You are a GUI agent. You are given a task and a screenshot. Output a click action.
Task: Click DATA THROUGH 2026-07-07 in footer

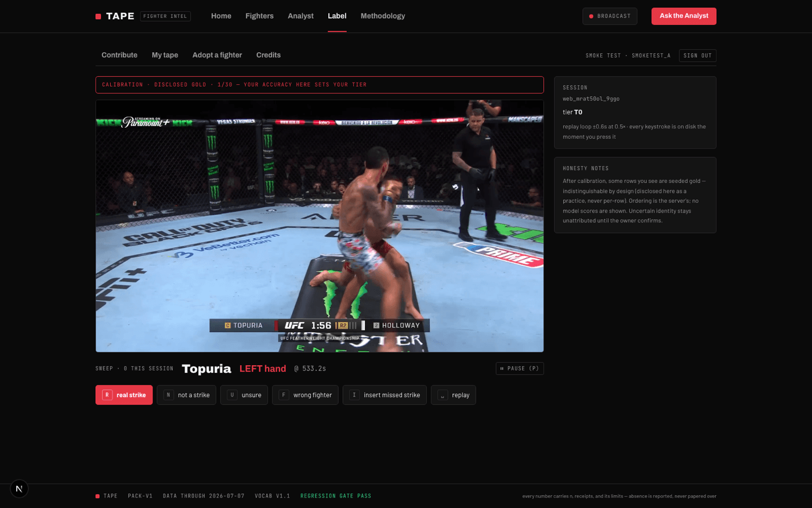pos(204,496)
